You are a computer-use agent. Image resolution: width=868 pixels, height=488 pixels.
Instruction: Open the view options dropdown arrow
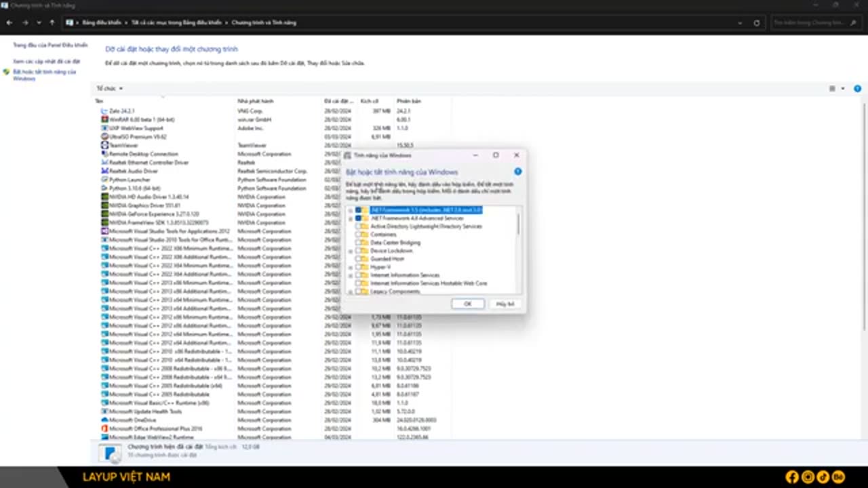[843, 89]
